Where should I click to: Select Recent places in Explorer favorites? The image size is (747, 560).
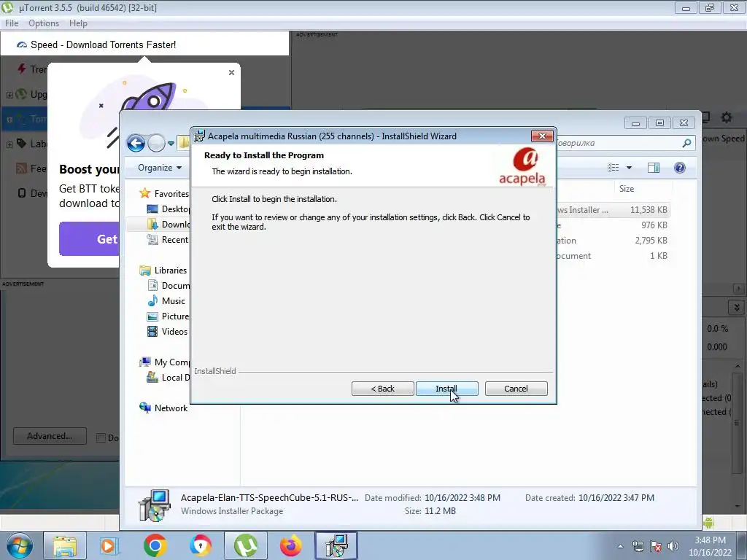(169, 239)
